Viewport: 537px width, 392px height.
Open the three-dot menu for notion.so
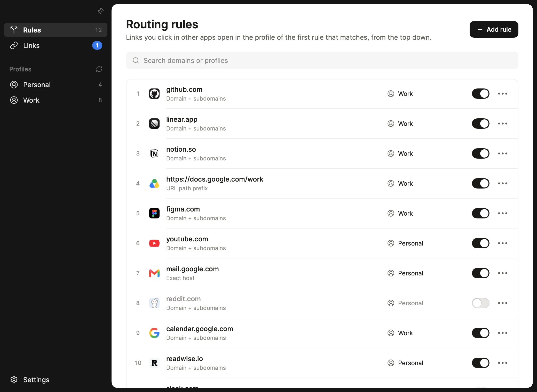point(503,153)
